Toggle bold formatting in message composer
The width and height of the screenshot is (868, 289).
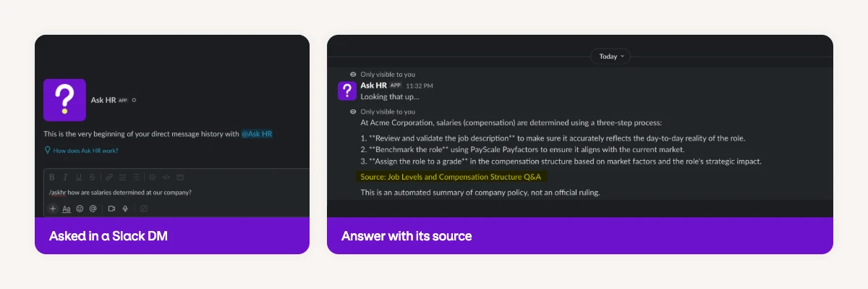[52, 177]
